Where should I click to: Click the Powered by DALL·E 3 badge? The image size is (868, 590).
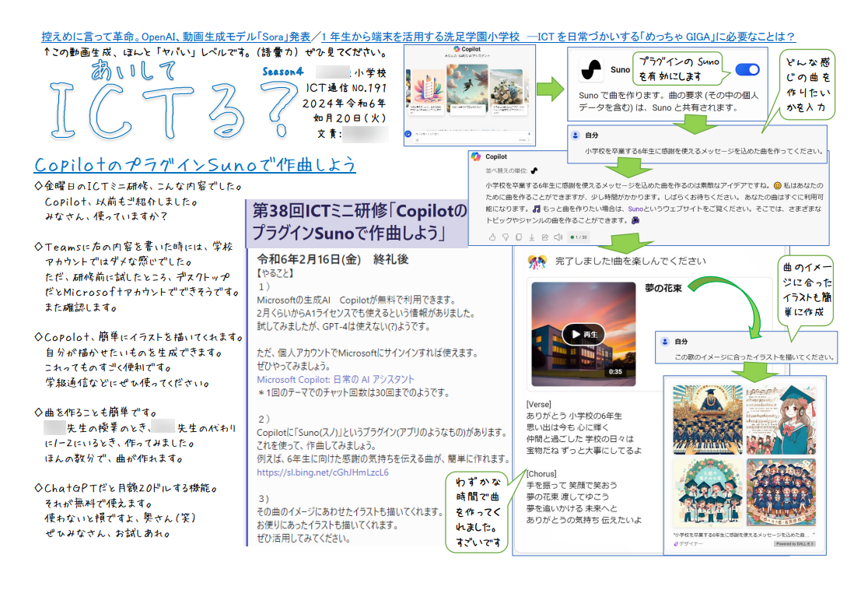click(x=794, y=544)
